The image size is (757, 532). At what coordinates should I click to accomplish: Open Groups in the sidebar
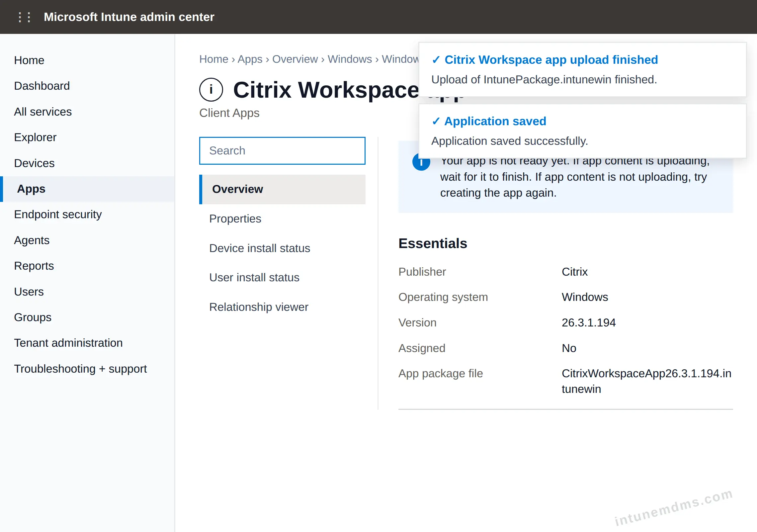pyautogui.click(x=87, y=317)
